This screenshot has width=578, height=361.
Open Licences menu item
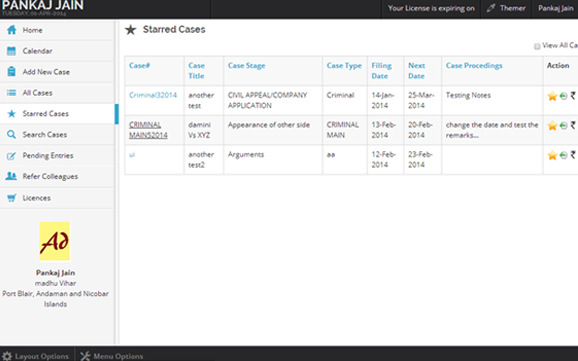57,198
